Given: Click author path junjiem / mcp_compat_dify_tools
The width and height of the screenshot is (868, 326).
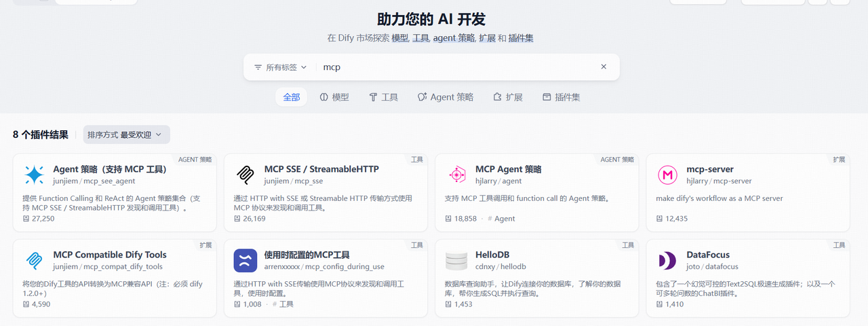Looking at the screenshot, I should pos(108,267).
